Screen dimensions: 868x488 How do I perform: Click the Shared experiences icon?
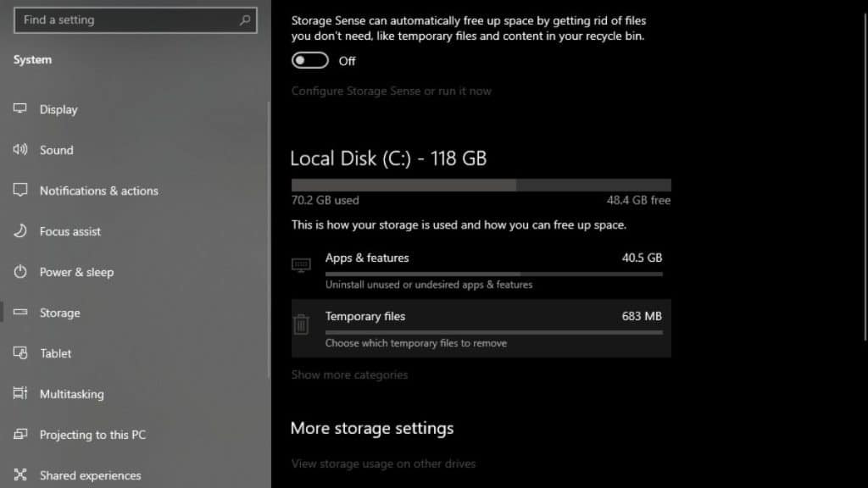pyautogui.click(x=20, y=475)
